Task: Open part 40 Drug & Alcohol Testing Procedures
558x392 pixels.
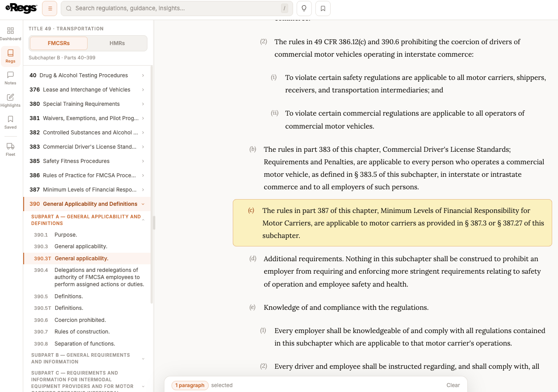Action: pyautogui.click(x=87, y=75)
